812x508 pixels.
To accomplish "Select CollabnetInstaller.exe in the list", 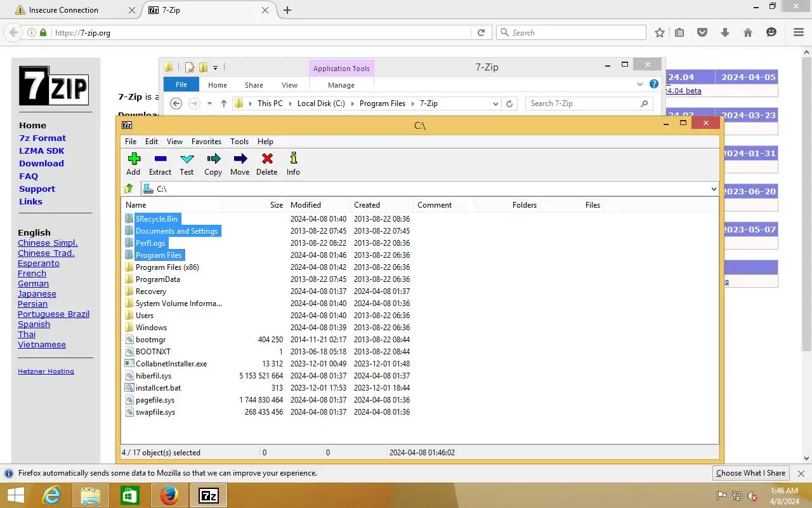I will pos(171,364).
